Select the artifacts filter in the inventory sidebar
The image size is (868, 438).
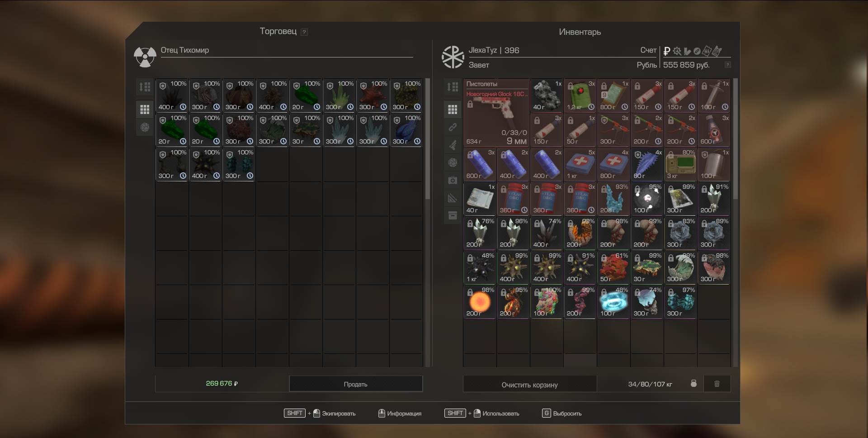[453, 162]
